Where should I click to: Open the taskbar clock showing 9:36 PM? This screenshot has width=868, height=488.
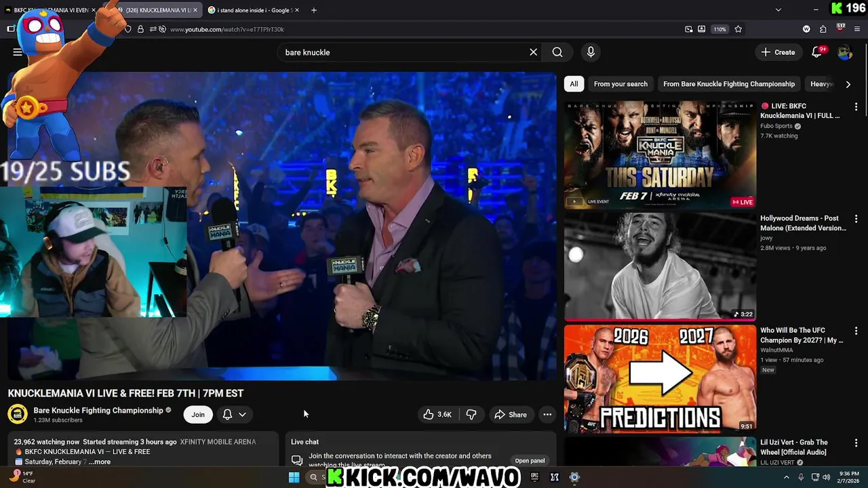[x=849, y=477]
